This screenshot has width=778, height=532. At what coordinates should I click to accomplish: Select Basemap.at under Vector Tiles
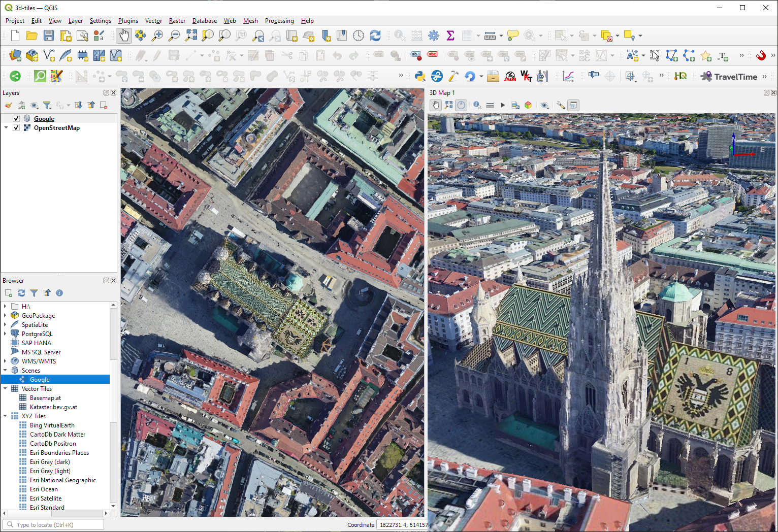click(x=45, y=397)
